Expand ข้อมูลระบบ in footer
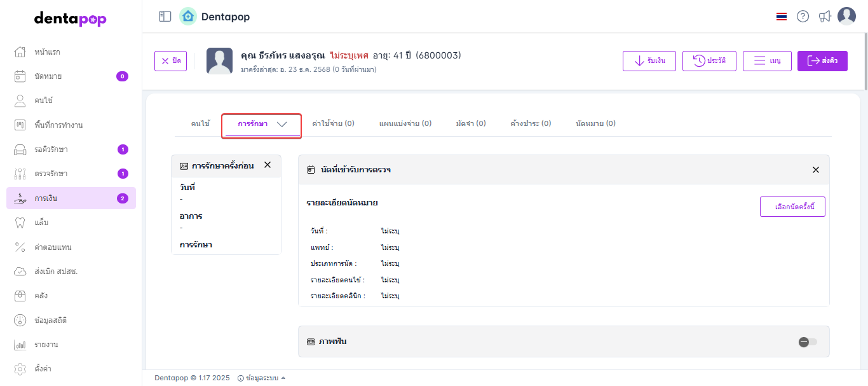868x386 pixels. (x=262, y=378)
